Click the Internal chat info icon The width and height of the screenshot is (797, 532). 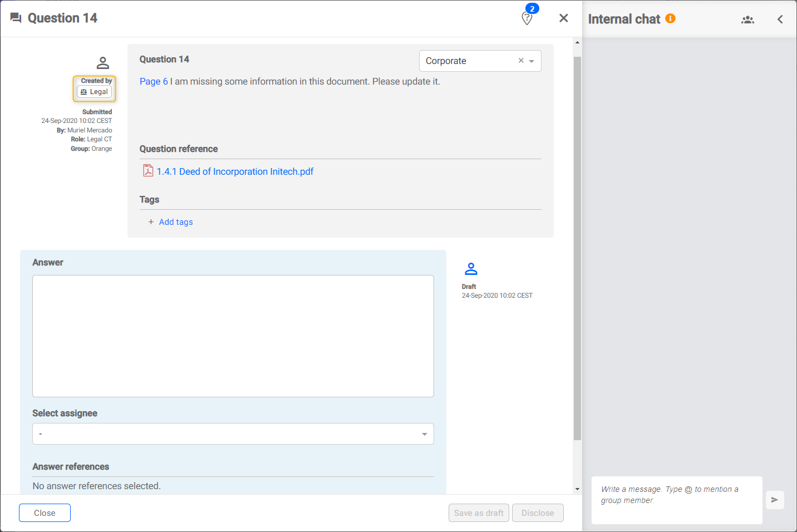671,18
